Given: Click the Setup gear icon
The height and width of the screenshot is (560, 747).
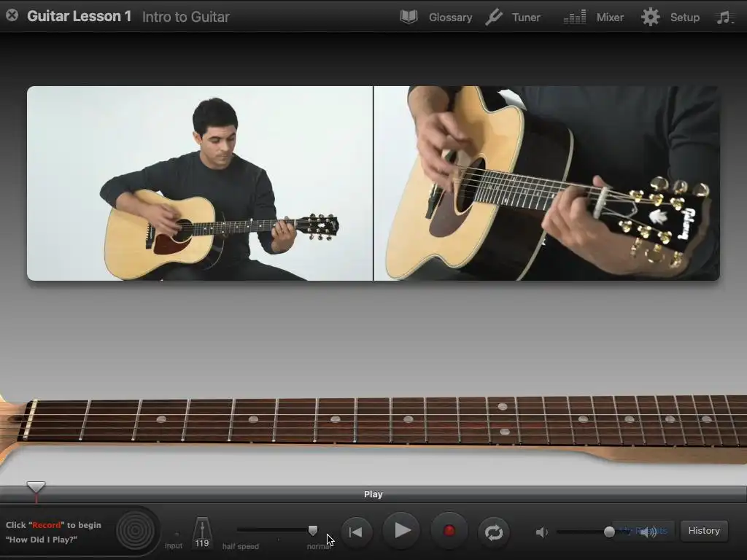Looking at the screenshot, I should [x=650, y=17].
